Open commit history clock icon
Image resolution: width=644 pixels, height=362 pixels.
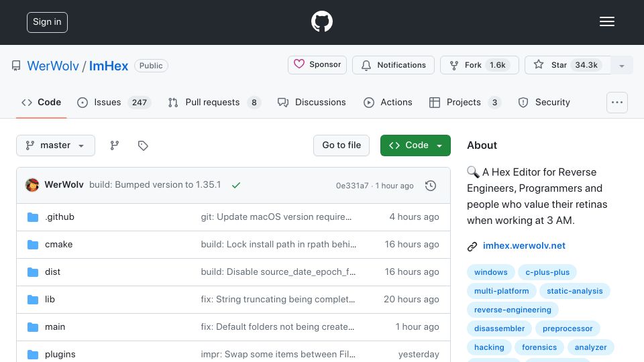[431, 186]
